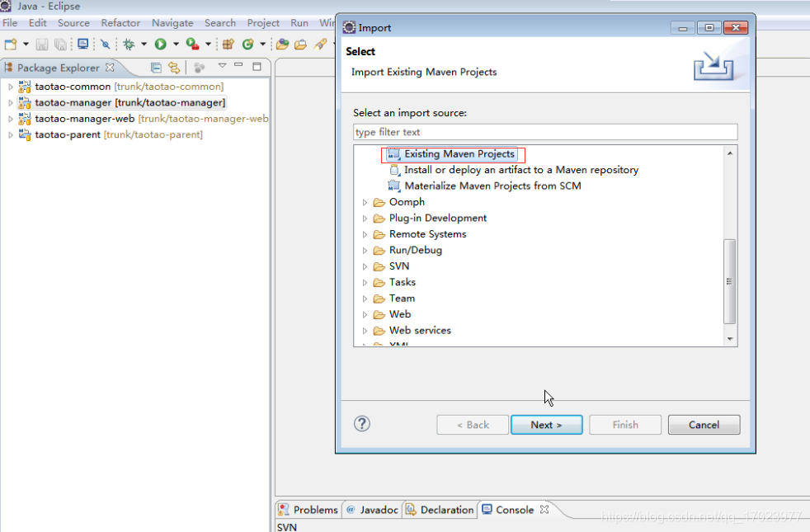Expand the taotao-manager-web project
The width and height of the screenshot is (810, 532).
(11, 119)
